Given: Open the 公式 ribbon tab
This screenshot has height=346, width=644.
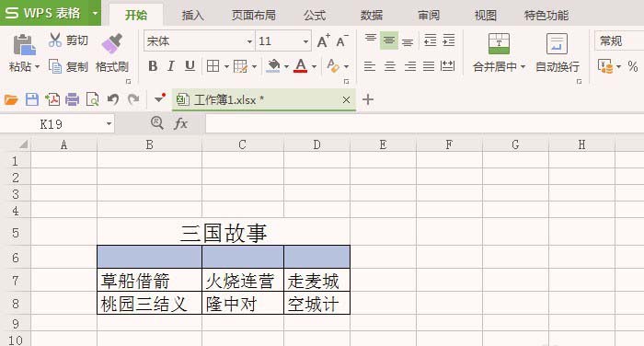Looking at the screenshot, I should (315, 16).
